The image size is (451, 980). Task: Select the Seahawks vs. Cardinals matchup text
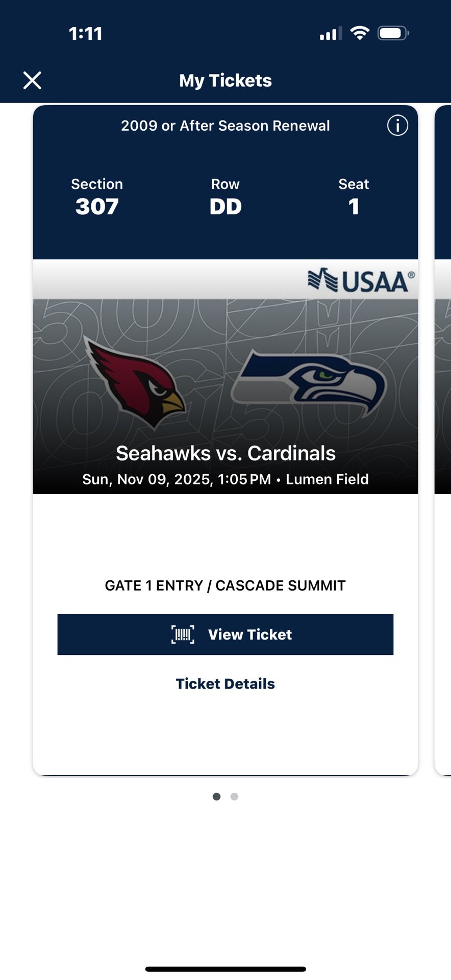coord(225,453)
